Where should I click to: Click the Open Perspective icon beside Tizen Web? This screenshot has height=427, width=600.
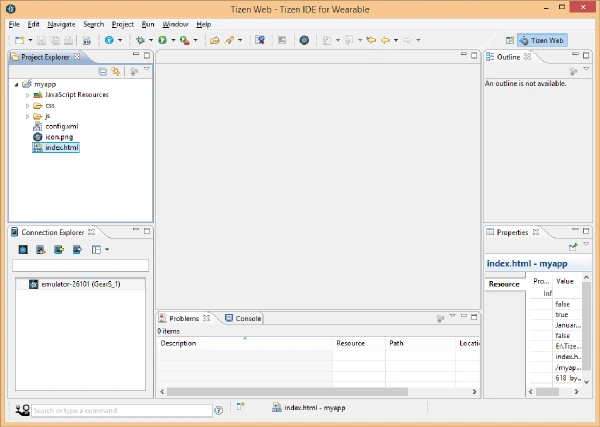coord(510,41)
